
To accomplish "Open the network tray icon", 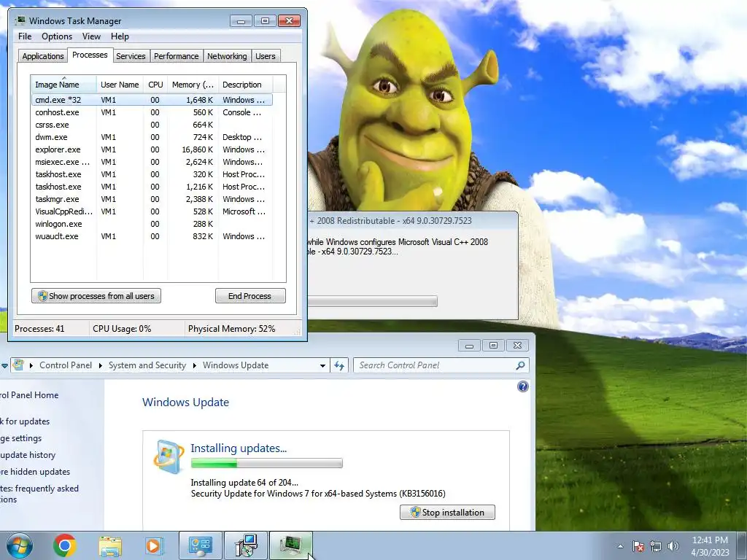I will (656, 546).
